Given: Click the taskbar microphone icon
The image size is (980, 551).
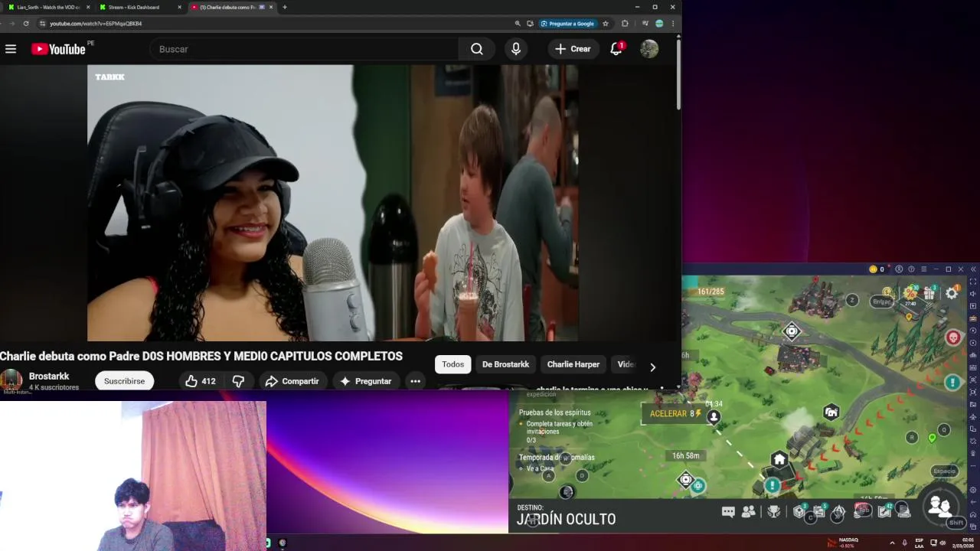Looking at the screenshot, I should [905, 543].
